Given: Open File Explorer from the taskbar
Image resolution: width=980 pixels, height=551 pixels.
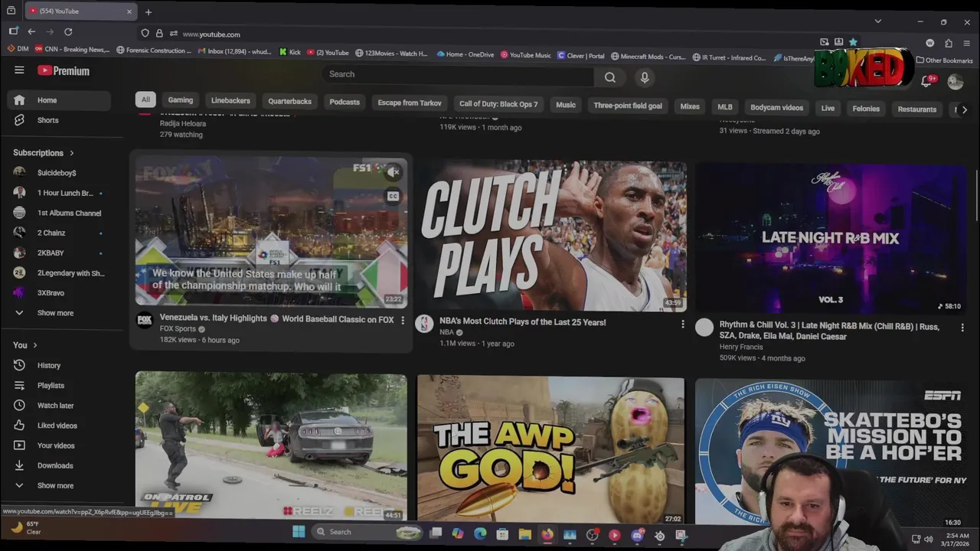Looking at the screenshot, I should pos(524,533).
